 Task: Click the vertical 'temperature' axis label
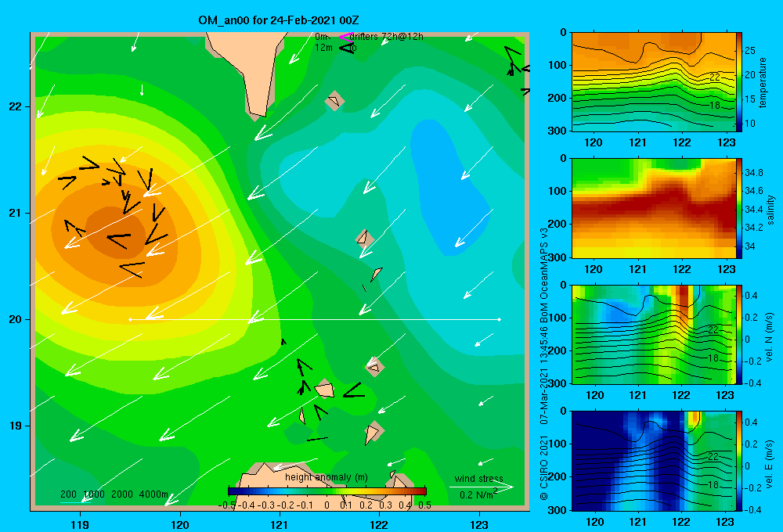[763, 82]
